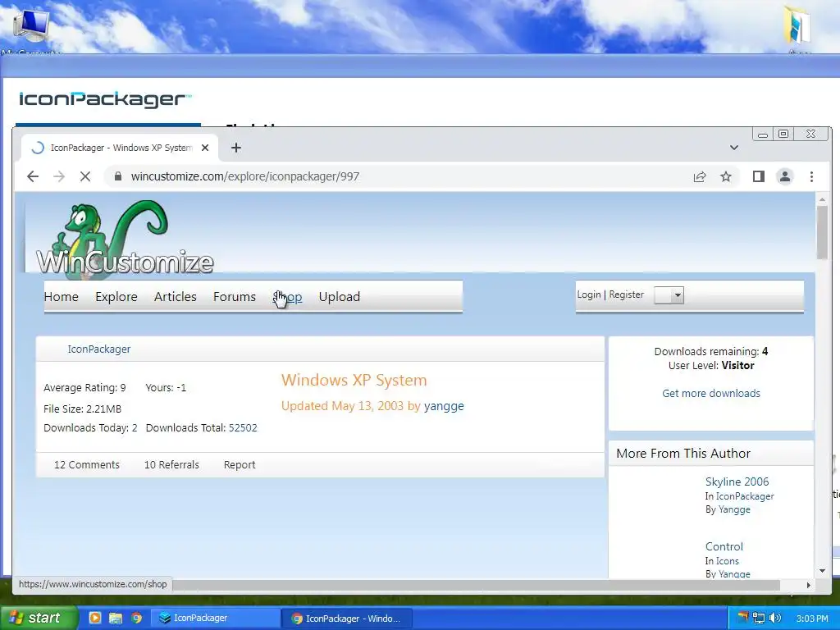Viewport: 840px width, 630px height.
Task: Stop loading the page with the X button
Action: (x=85, y=176)
